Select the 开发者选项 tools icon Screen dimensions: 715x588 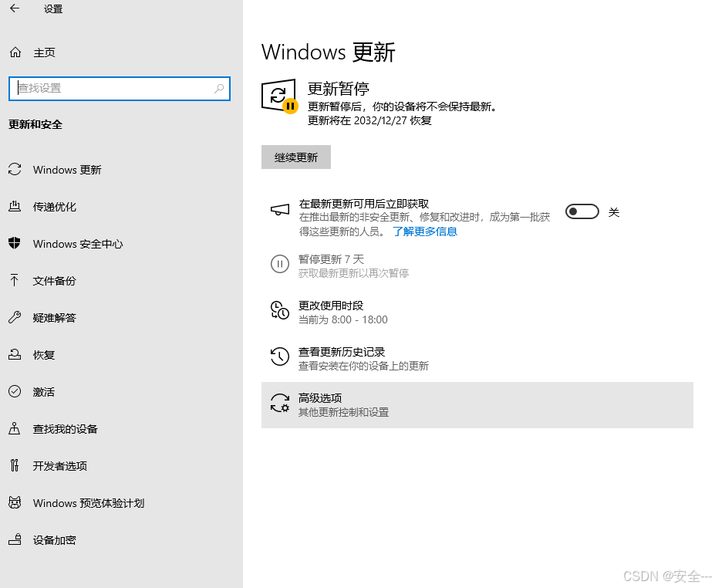(x=15, y=465)
